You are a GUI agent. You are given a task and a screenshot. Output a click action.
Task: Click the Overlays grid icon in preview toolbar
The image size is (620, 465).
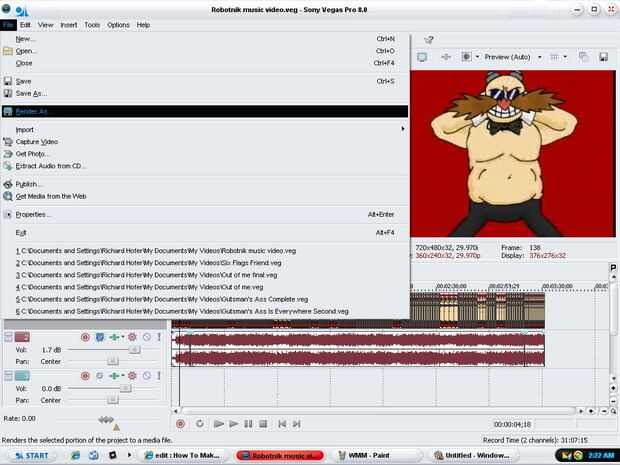(554, 57)
